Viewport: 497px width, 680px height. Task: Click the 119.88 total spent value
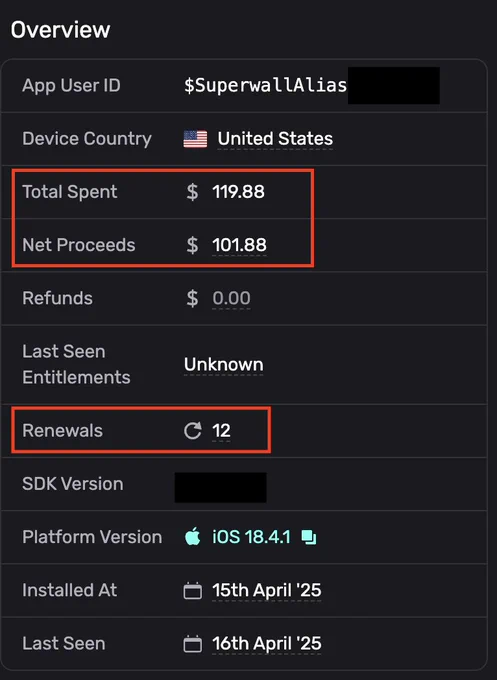point(238,192)
